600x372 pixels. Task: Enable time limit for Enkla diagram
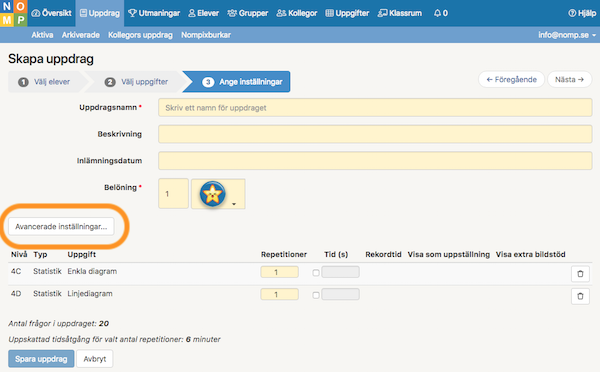coord(316,272)
